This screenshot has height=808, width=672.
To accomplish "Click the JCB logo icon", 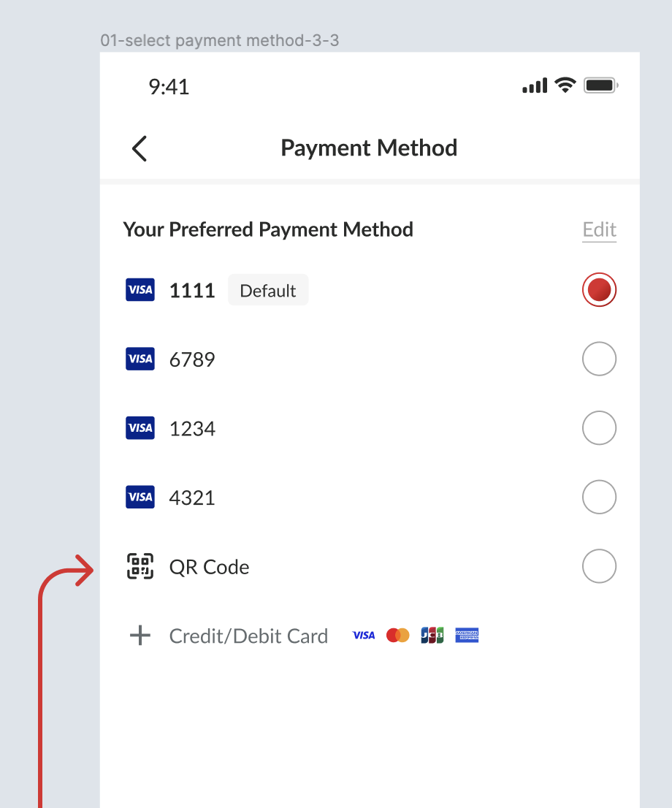I will coord(432,636).
